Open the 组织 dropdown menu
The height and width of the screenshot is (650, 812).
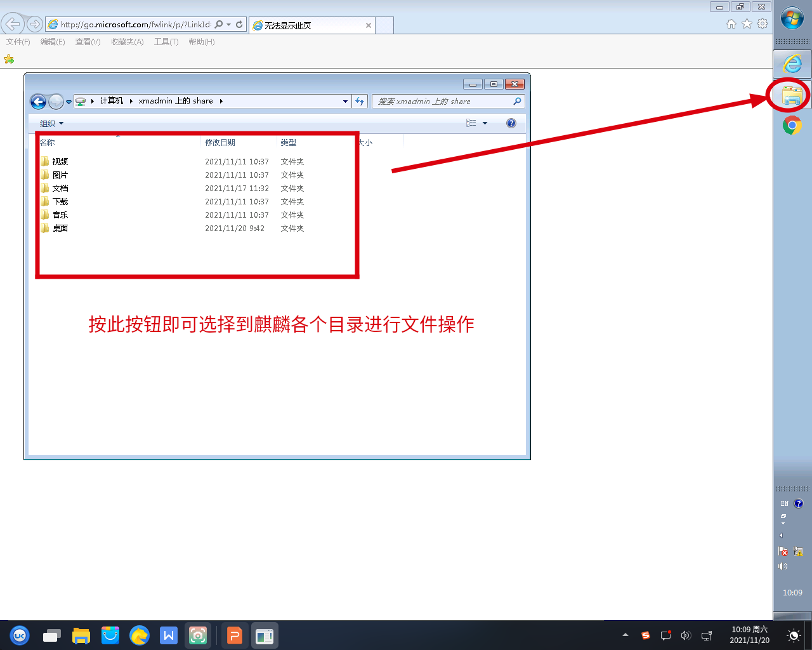click(51, 123)
